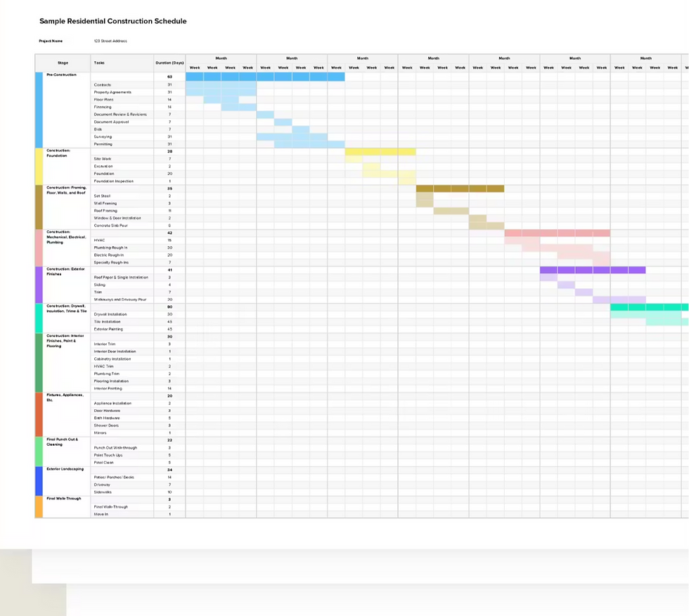Click the brown Framing Gantt summary bar
This screenshot has height=616, width=689.
pyautogui.click(x=460, y=188)
